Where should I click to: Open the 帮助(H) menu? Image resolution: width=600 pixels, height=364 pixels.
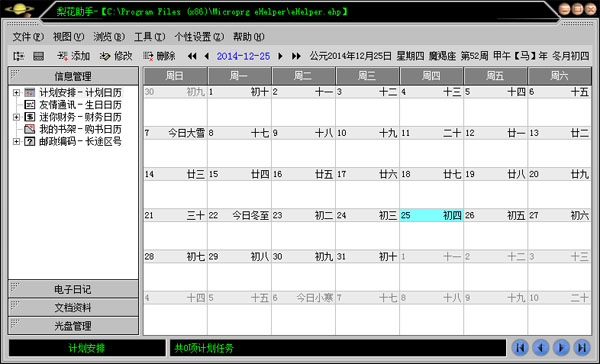click(249, 37)
